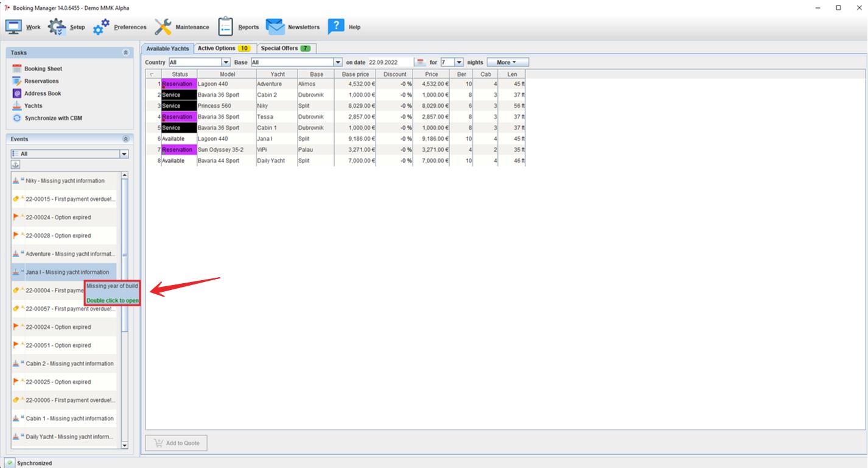Click table corner sort indicator
The width and height of the screenshot is (868, 469).
tap(152, 74)
